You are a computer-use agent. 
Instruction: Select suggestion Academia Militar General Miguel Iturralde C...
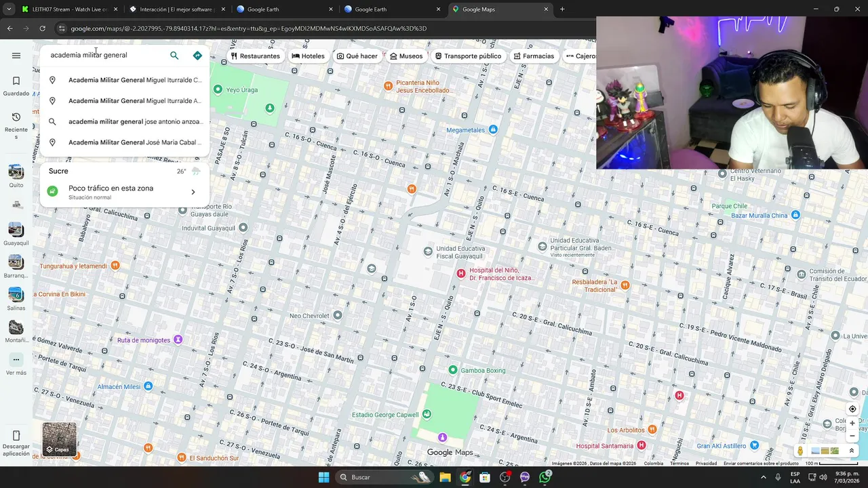click(125, 80)
